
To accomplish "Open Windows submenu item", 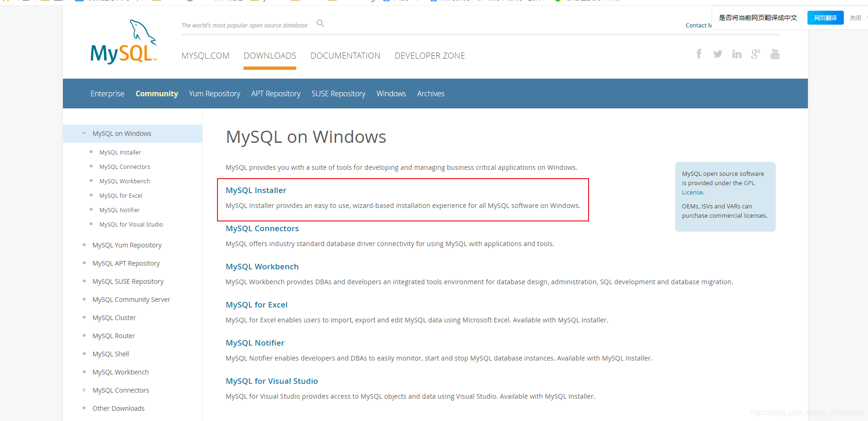I will (x=391, y=94).
